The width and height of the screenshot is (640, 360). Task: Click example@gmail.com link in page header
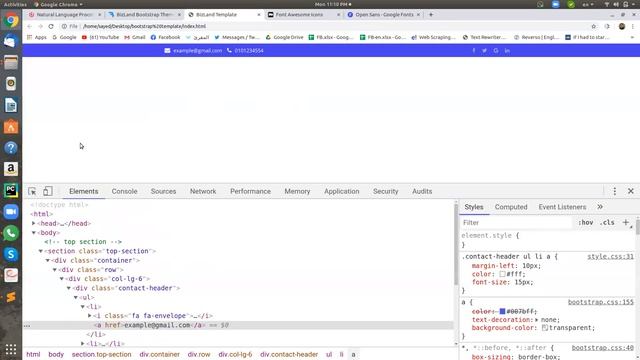tap(198, 51)
